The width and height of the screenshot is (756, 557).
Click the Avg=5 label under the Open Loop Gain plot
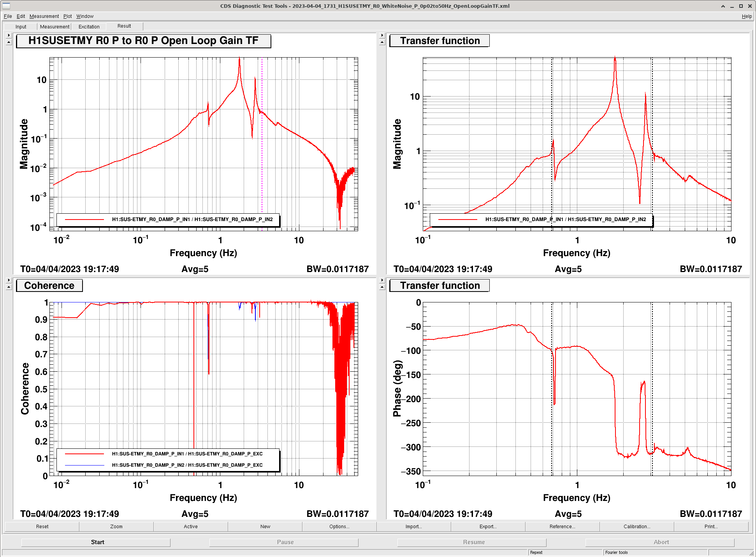pyautogui.click(x=195, y=269)
